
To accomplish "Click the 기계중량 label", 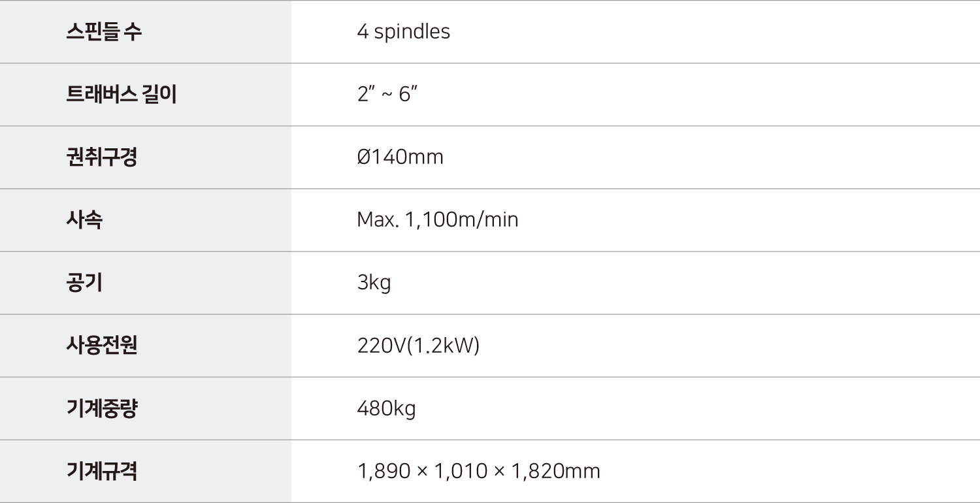I will click(x=102, y=408).
